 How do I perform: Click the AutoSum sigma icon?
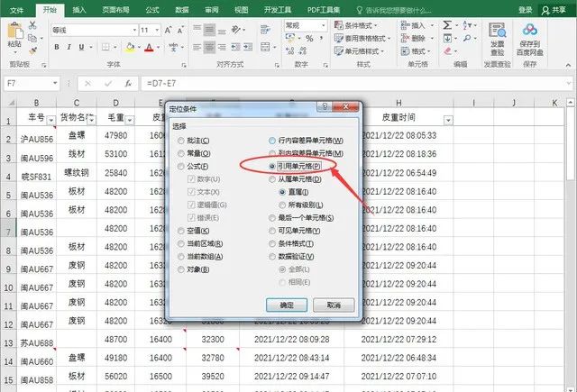(x=447, y=25)
